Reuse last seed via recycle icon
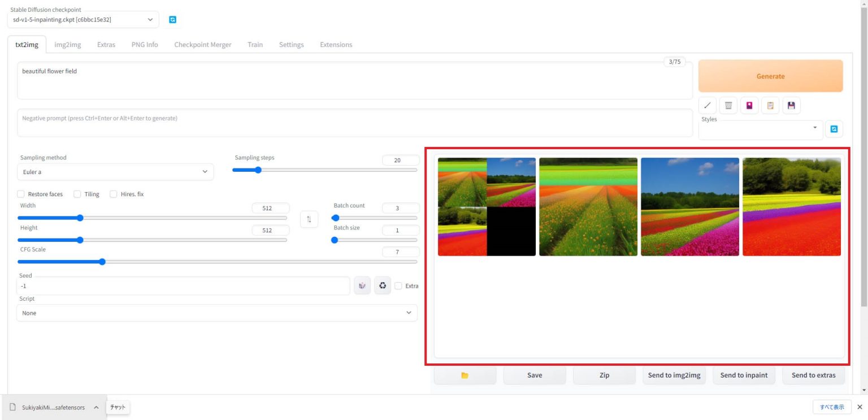 [x=383, y=285]
